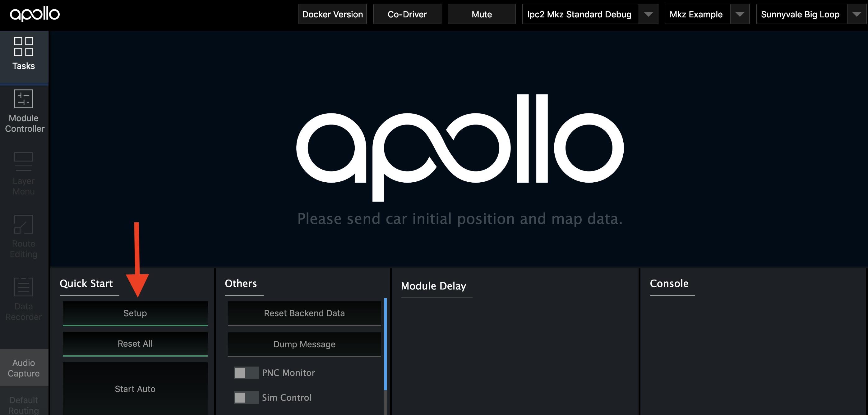Click the Console heading

(x=669, y=283)
